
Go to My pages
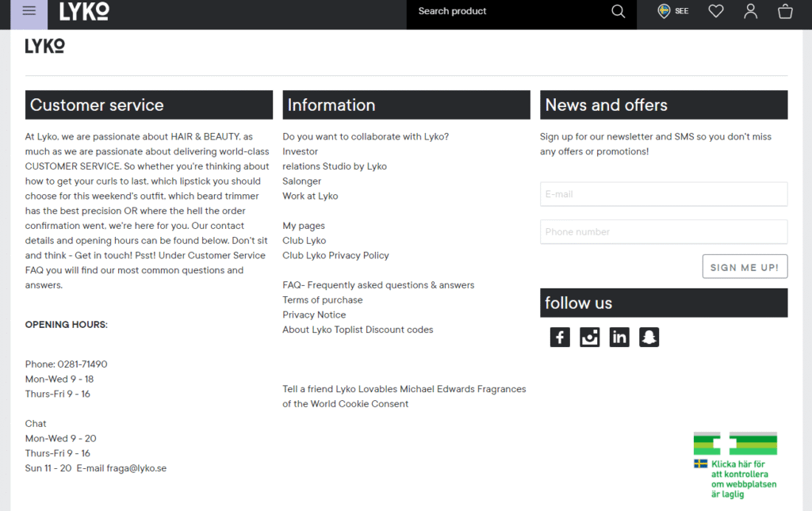point(304,226)
